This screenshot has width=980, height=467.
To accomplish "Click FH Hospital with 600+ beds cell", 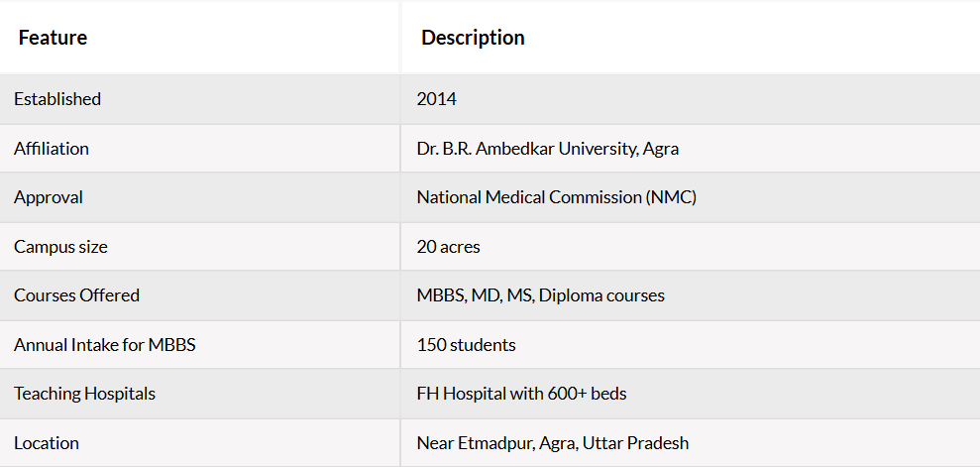I will [522, 394].
